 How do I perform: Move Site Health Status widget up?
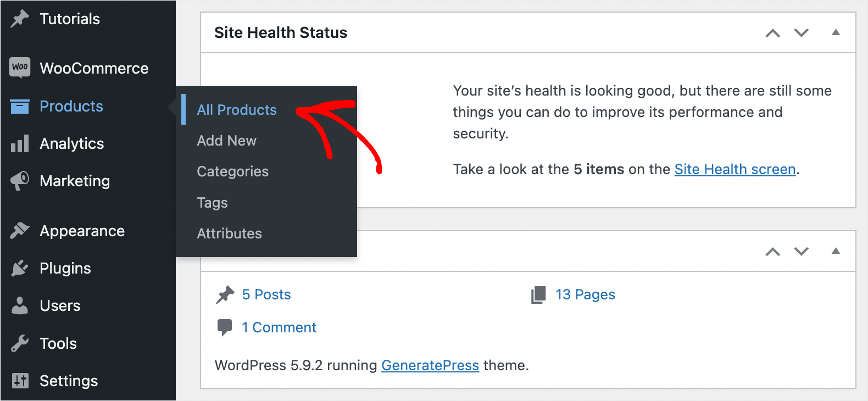[773, 33]
